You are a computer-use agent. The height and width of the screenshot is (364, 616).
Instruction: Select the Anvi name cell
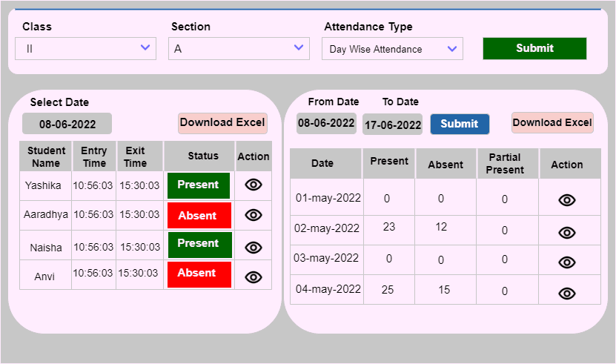(46, 277)
